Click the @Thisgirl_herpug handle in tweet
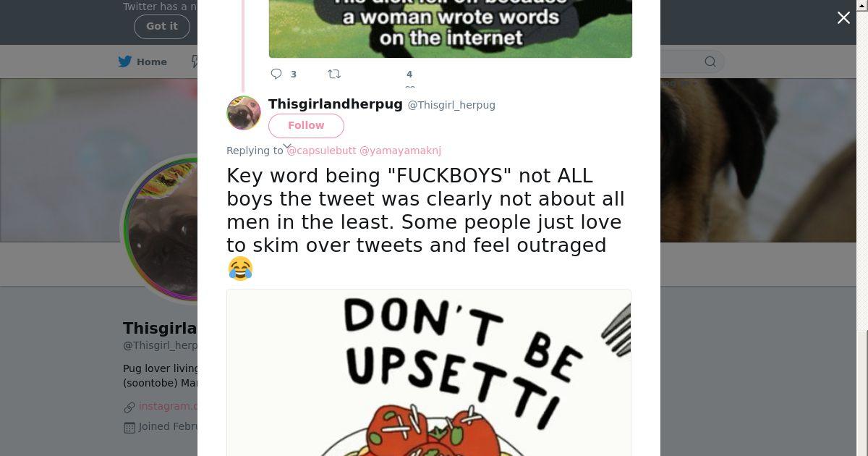Screen dimensions: 868x456 click(451, 105)
